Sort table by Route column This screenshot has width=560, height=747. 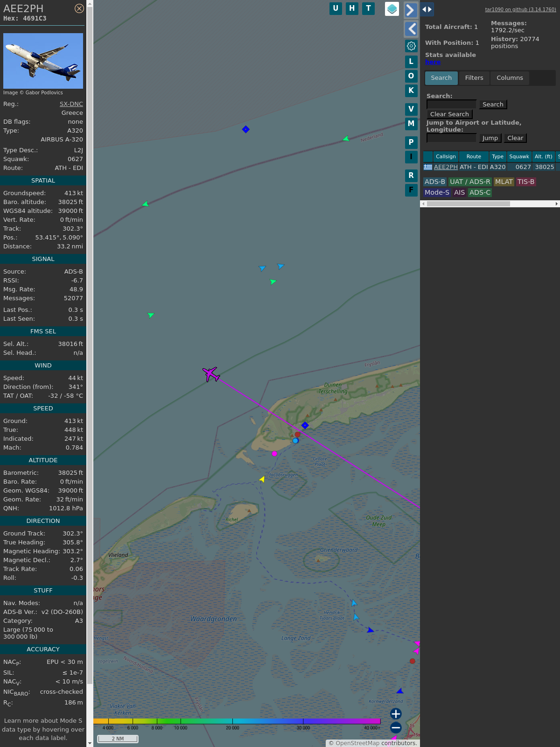coord(474,157)
